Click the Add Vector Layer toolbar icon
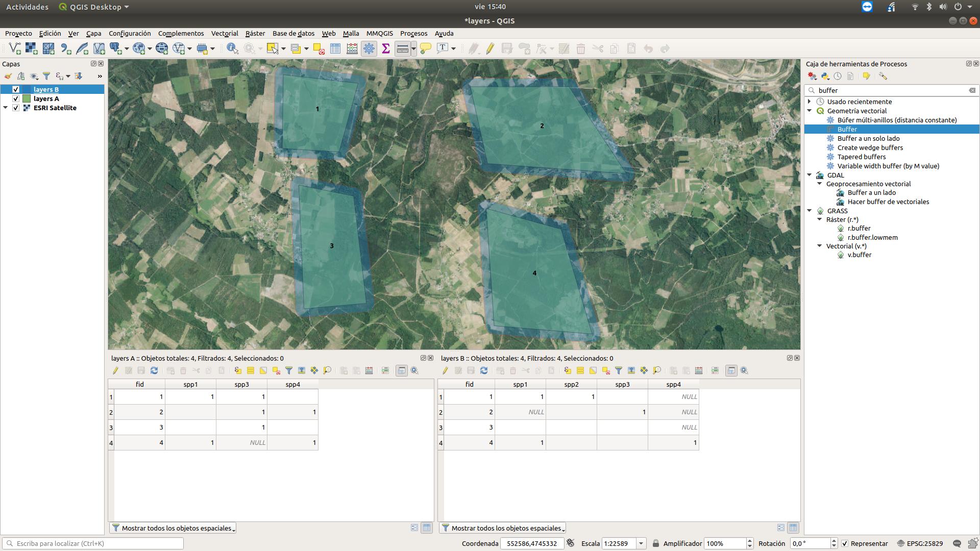Image resolution: width=980 pixels, height=551 pixels. click(x=15, y=48)
